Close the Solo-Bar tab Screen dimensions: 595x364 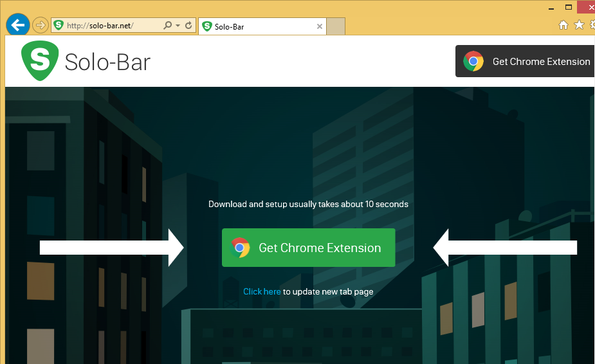click(320, 26)
